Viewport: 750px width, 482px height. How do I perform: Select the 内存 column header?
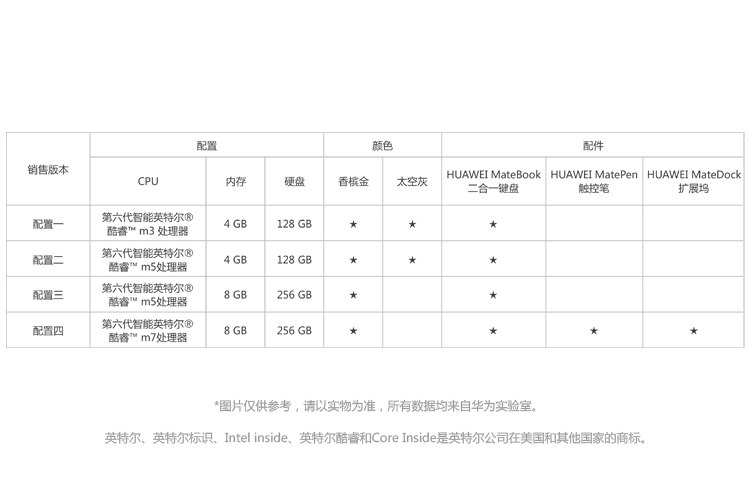pyautogui.click(x=235, y=181)
